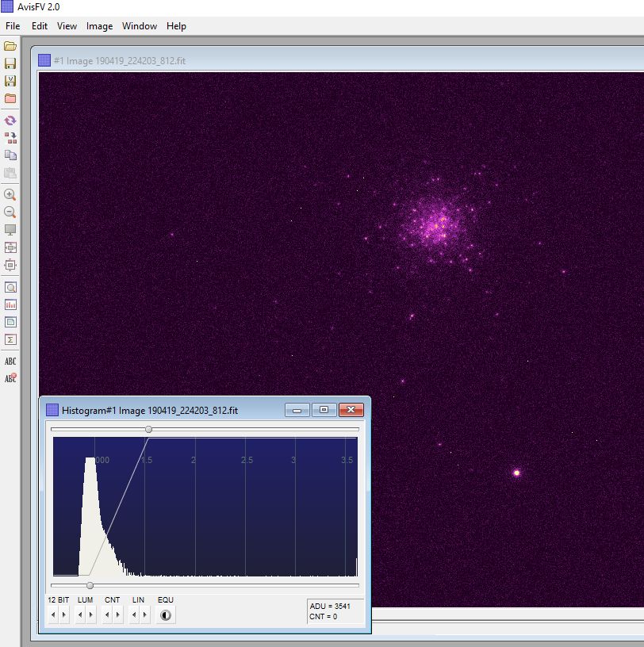Click the open file folder icon
Screen dimensions: 644x647
[x=10, y=46]
